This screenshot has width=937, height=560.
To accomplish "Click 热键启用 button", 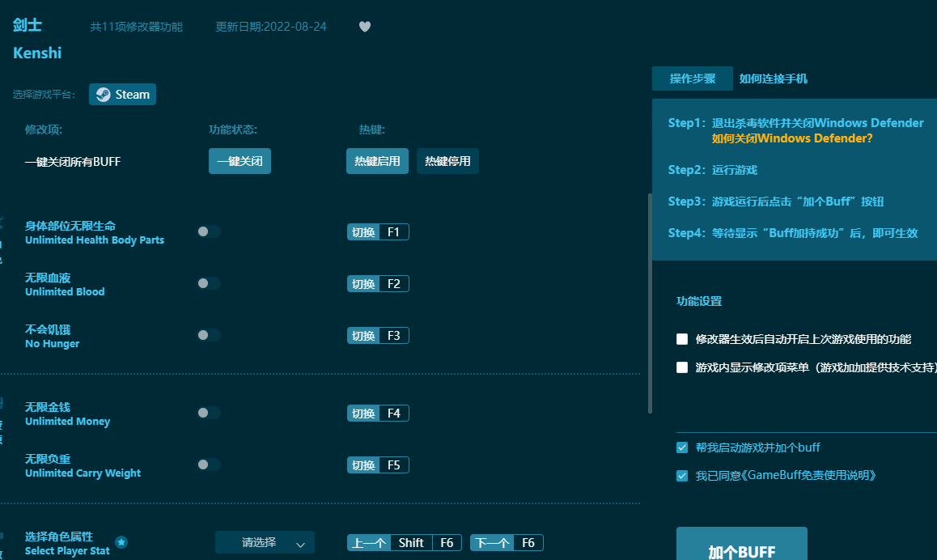I will click(377, 161).
